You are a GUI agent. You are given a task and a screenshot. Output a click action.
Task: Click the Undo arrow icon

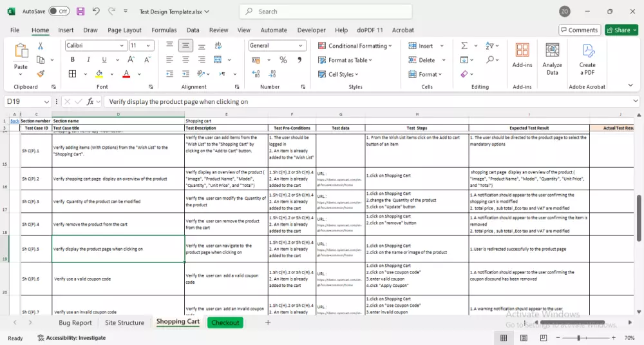96,12
